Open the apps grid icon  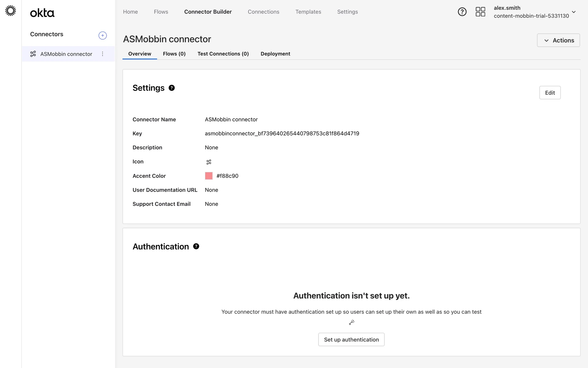pyautogui.click(x=480, y=12)
